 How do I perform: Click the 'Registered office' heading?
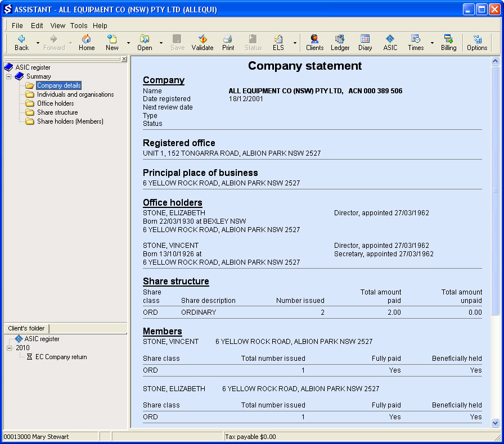[x=179, y=143]
